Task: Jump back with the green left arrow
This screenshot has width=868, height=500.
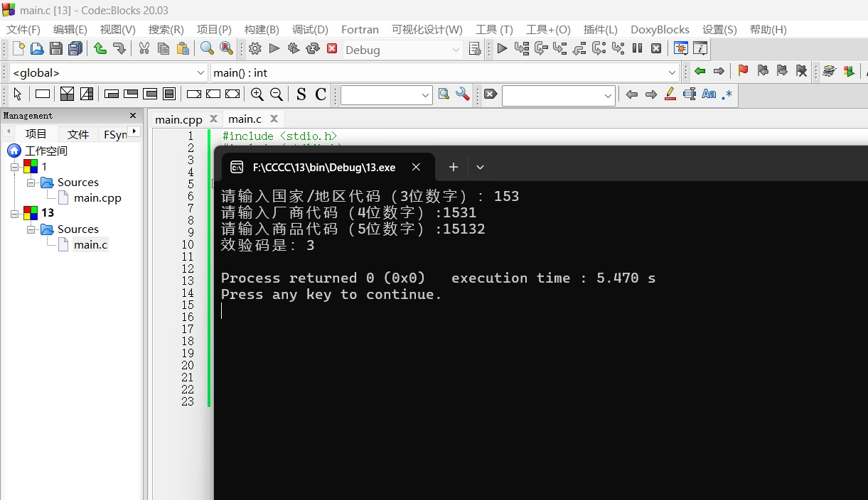Action: [700, 71]
